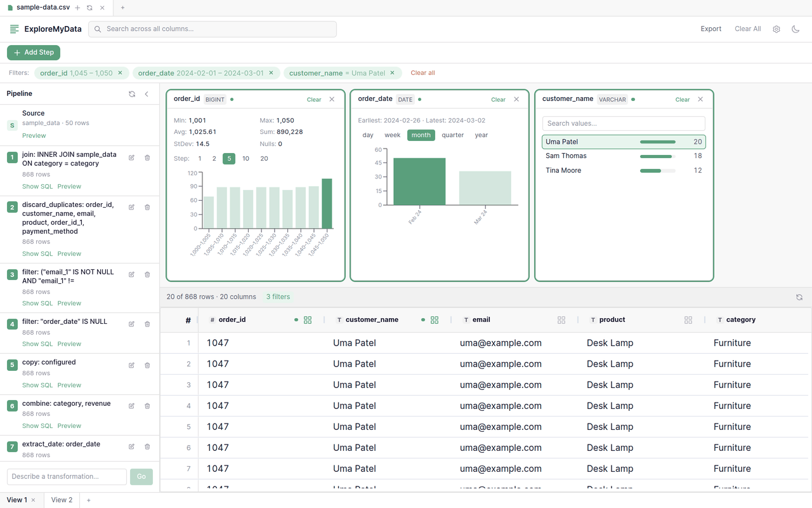The height and width of the screenshot is (508, 812).
Task: Click the Export button
Action: coord(710,29)
